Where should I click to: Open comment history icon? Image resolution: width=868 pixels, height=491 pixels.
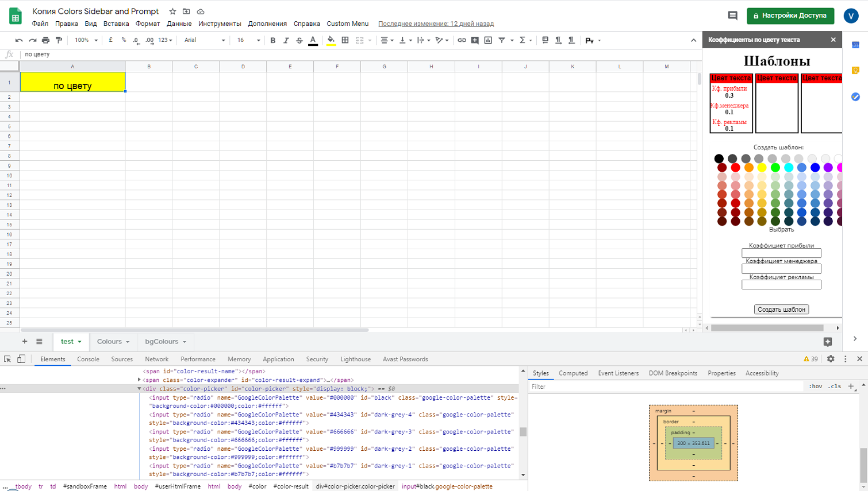click(732, 16)
